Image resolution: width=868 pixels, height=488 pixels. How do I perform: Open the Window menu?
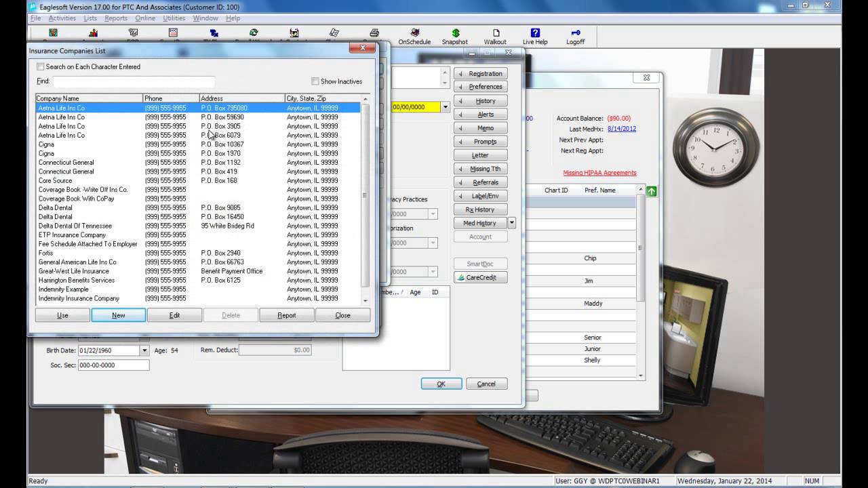[x=205, y=18]
